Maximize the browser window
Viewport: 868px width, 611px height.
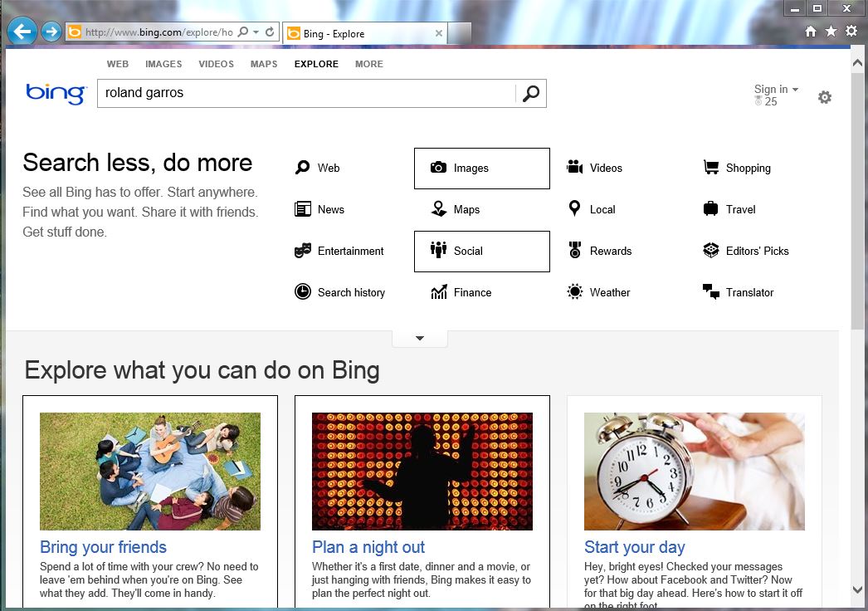pos(817,7)
